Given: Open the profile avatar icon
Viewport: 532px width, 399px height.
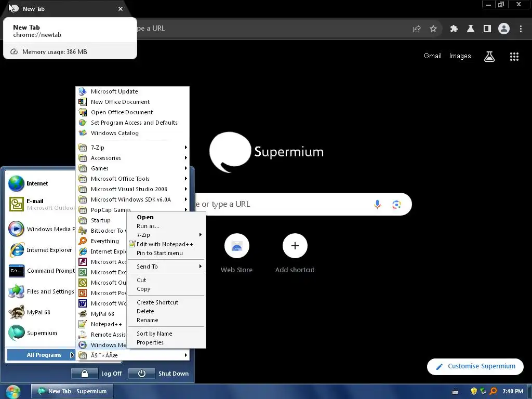Looking at the screenshot, I should pos(504,29).
